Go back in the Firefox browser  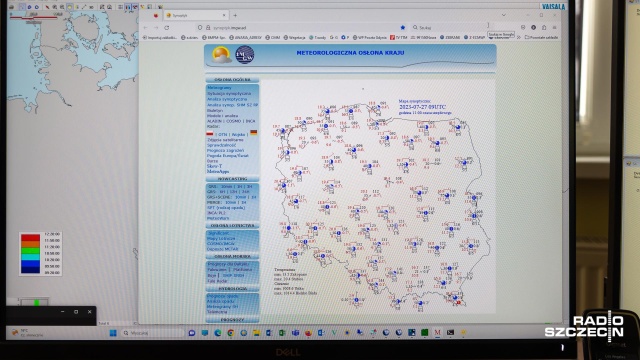point(146,27)
